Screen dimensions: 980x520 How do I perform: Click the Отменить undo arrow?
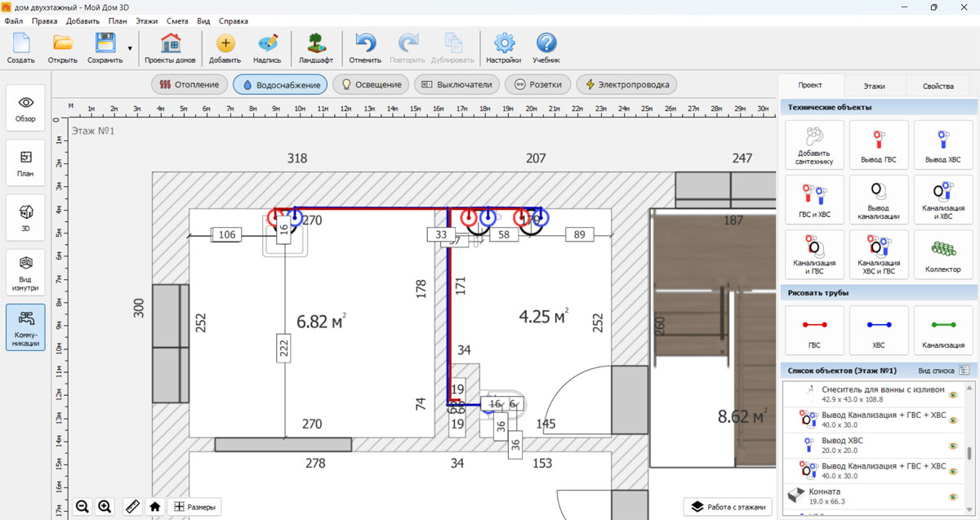[x=365, y=48]
